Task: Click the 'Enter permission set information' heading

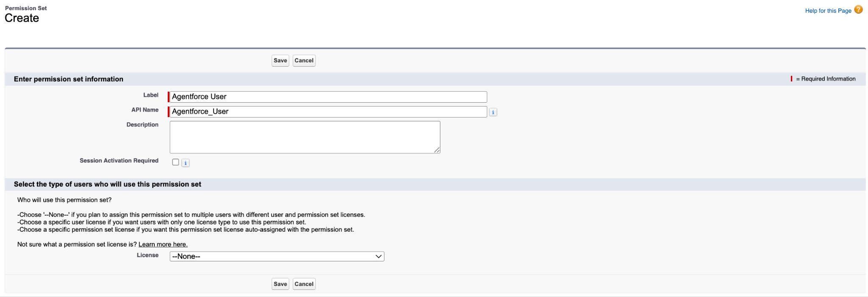Action: (68, 79)
